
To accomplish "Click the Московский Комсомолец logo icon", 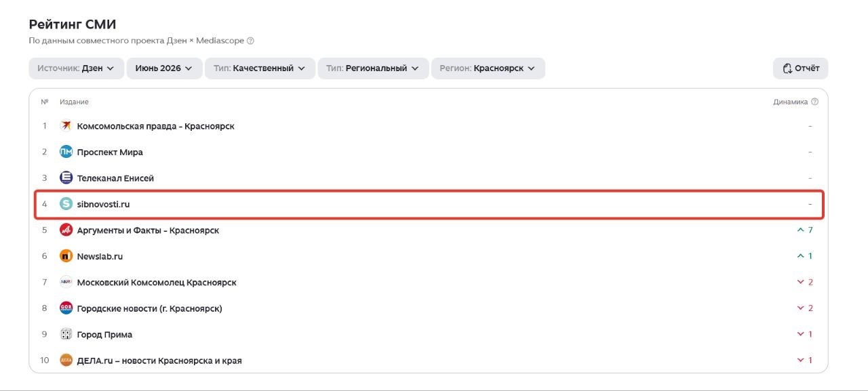I will [66, 282].
